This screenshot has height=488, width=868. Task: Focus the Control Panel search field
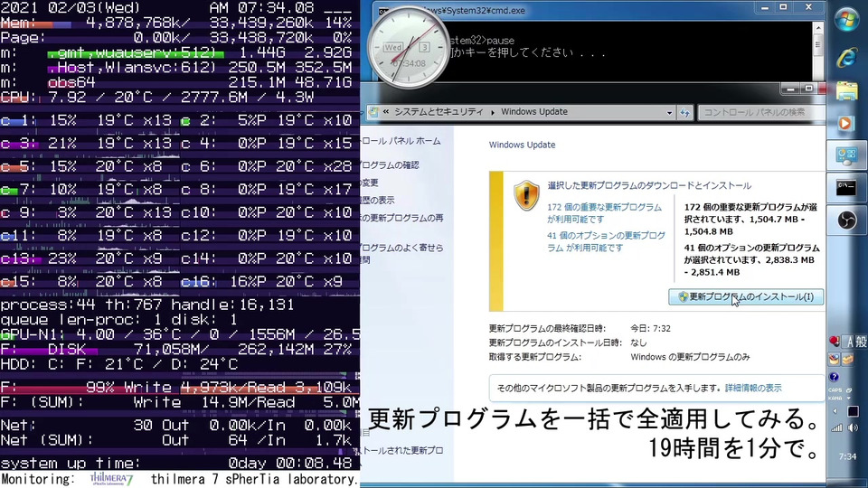(761, 112)
